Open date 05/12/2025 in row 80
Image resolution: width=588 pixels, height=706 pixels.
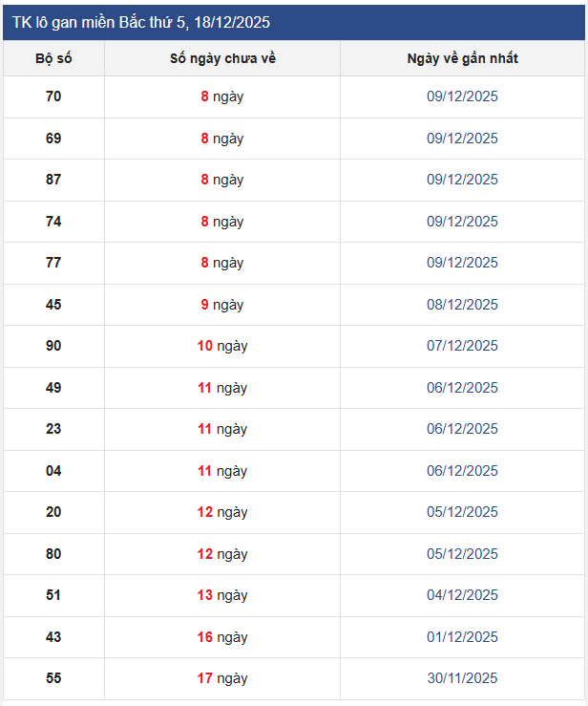point(462,554)
